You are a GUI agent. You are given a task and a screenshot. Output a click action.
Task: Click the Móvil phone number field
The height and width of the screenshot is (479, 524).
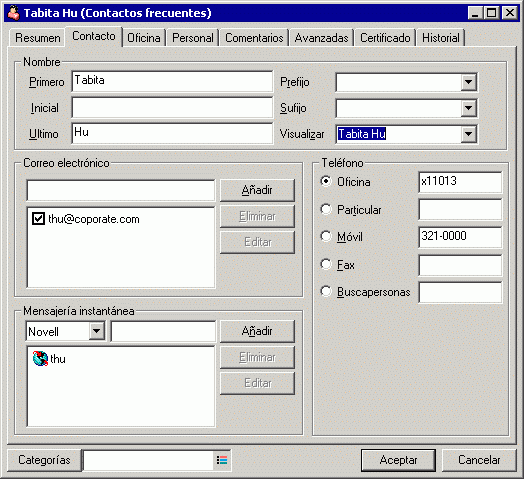460,237
